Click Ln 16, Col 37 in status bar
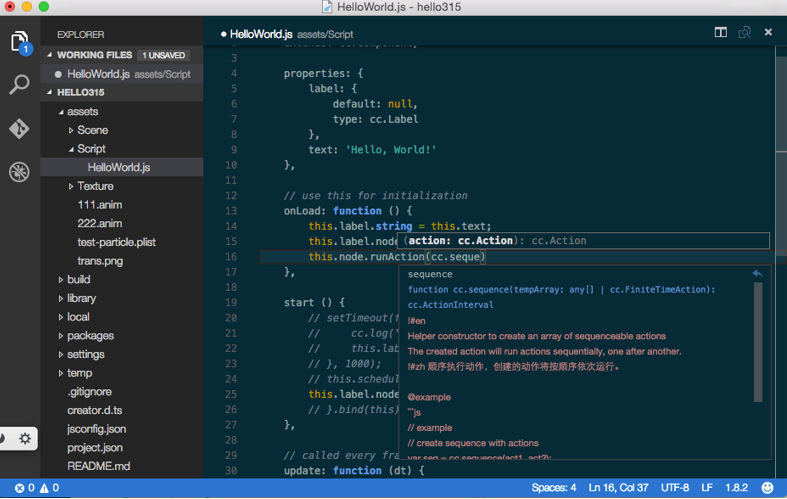This screenshot has height=499, width=787. click(618, 488)
